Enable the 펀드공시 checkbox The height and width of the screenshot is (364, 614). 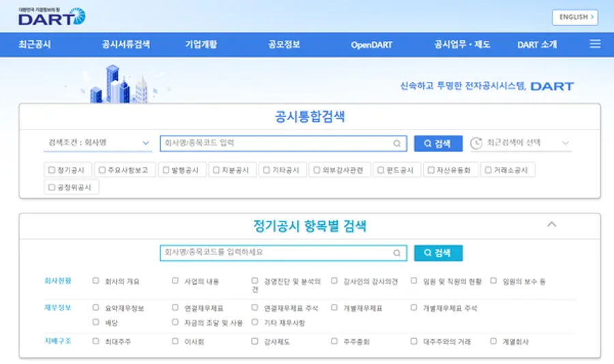[x=380, y=170]
